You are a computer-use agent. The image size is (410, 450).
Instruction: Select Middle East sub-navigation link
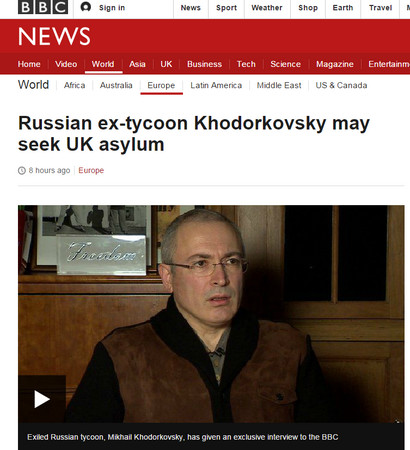(x=279, y=85)
